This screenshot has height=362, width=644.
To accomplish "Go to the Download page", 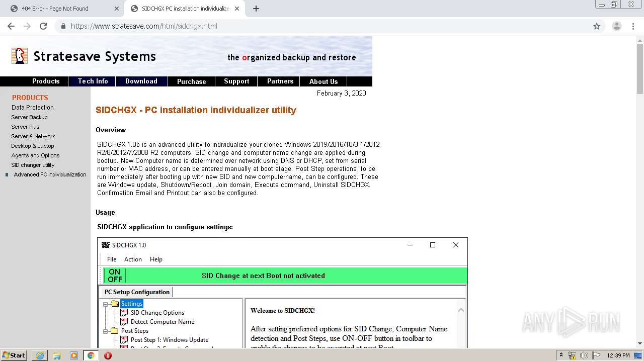I will 141,81.
